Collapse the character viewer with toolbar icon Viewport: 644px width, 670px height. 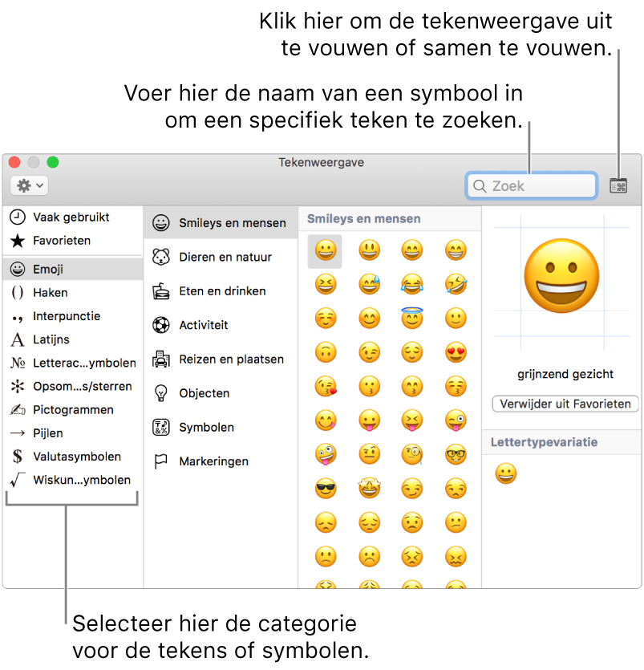[618, 186]
